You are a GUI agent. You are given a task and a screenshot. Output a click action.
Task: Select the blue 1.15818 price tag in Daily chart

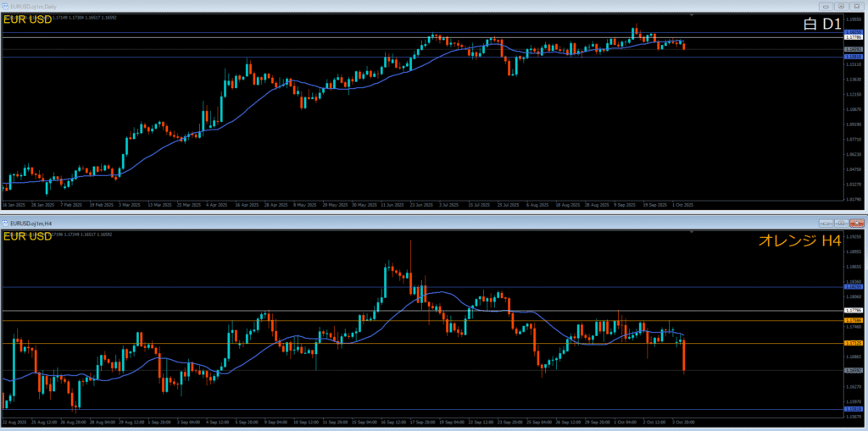click(853, 57)
